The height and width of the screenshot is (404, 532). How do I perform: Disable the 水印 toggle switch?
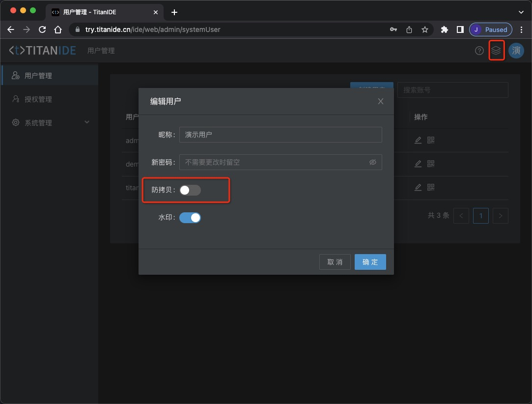tap(190, 217)
